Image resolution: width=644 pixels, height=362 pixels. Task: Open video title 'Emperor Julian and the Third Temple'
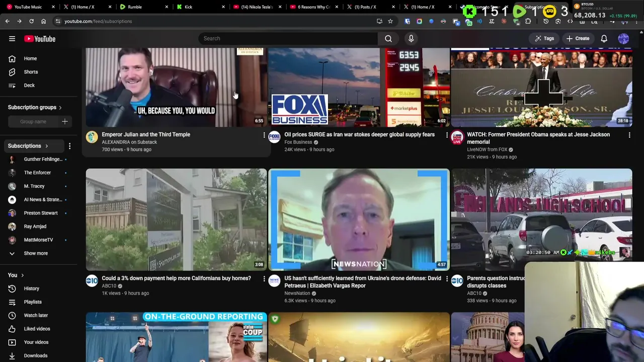[x=146, y=135]
